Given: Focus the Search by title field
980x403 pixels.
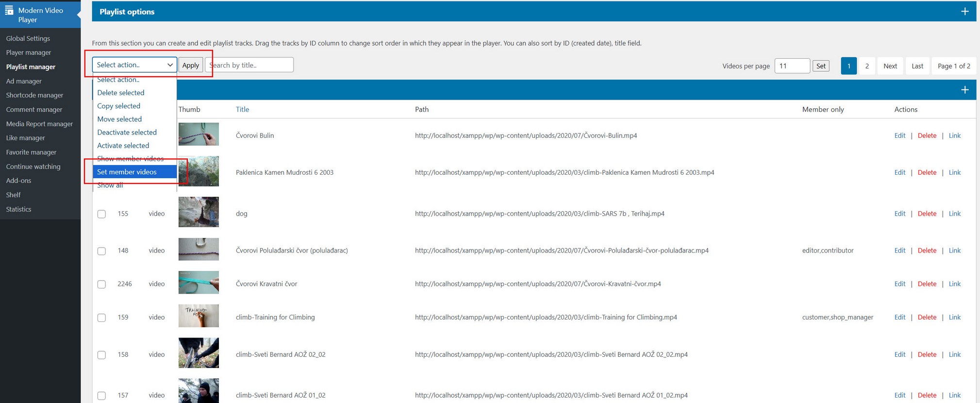Looking at the screenshot, I should pyautogui.click(x=249, y=65).
